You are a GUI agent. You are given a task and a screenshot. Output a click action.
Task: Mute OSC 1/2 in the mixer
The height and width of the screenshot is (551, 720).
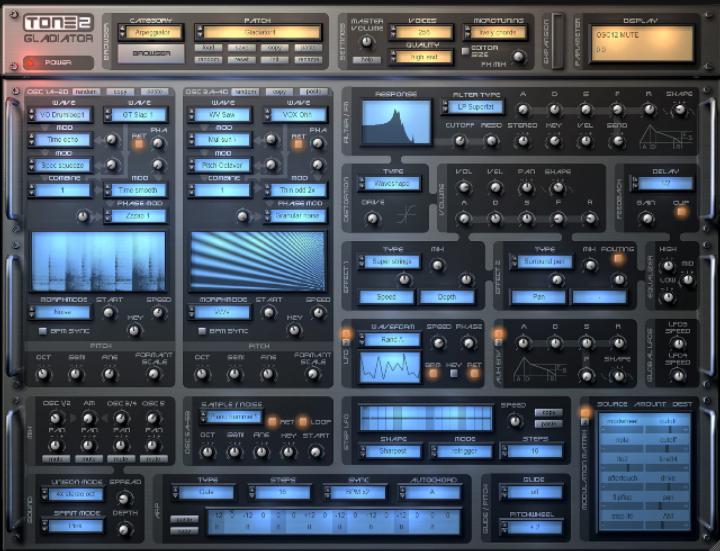point(56,459)
